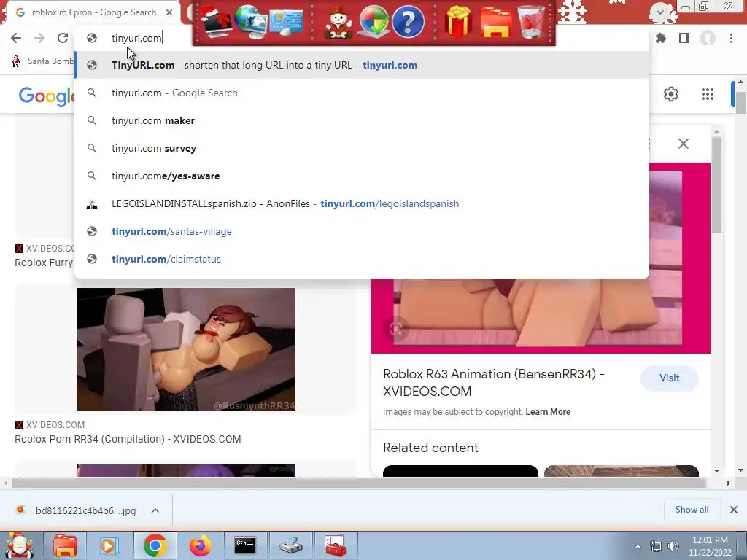The height and width of the screenshot is (560, 747).
Task: Choose the 'tinyurl.com survey' suggestion
Action: (362, 148)
